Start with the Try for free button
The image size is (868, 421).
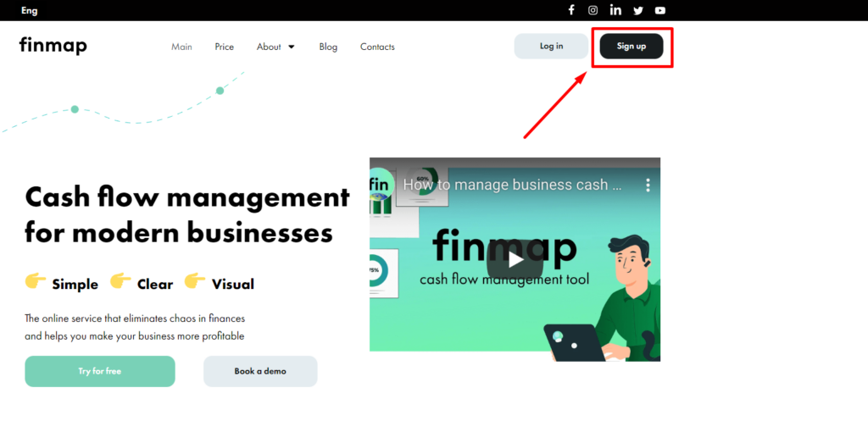tap(100, 371)
